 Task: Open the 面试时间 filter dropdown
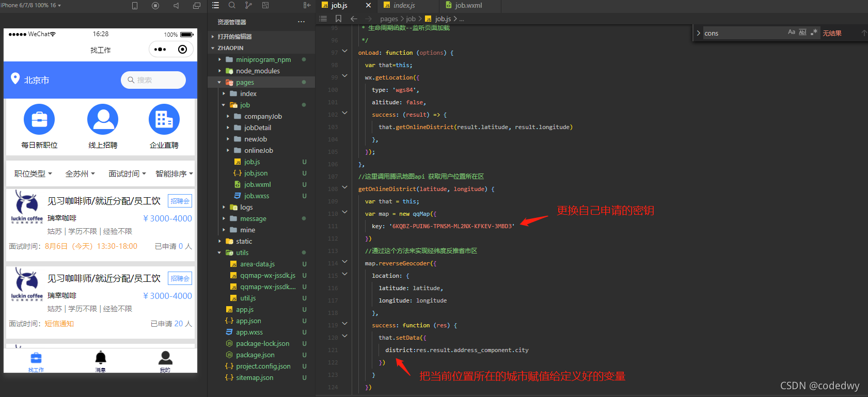(x=127, y=174)
